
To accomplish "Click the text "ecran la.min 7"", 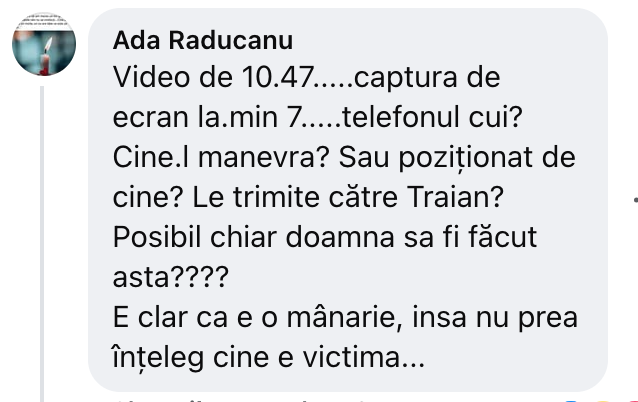I will tap(206, 117).
